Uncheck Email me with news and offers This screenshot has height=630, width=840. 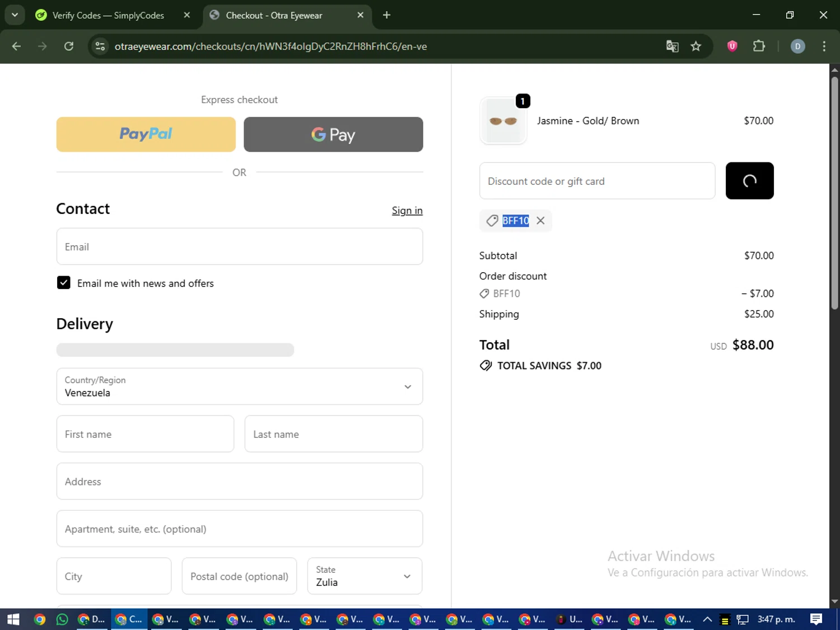click(63, 283)
